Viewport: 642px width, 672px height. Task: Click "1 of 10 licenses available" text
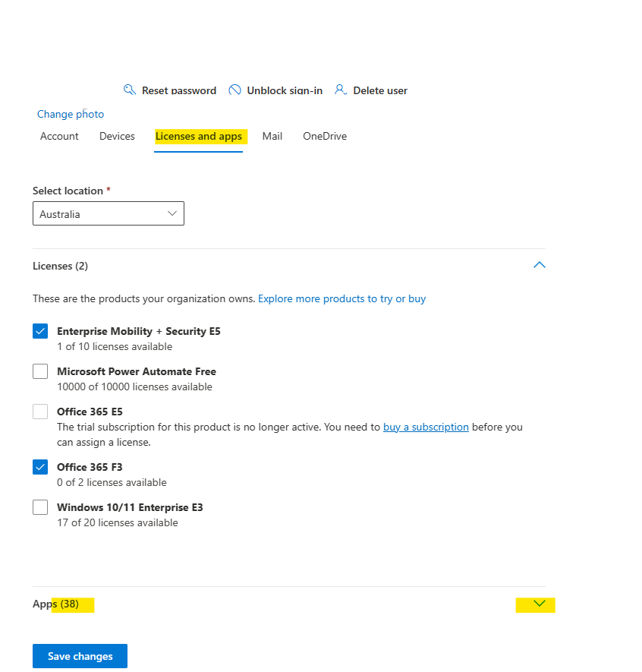115,347
